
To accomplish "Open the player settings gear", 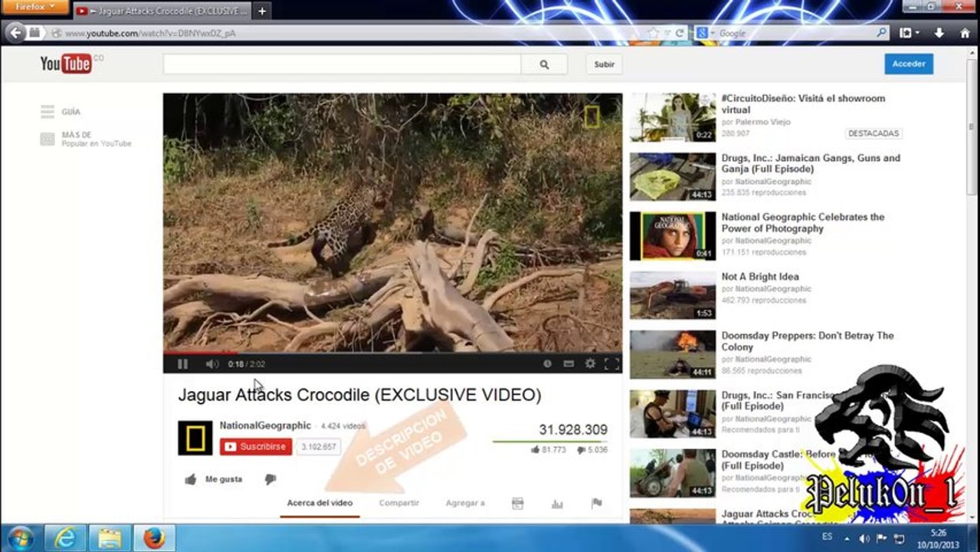I will click(x=590, y=363).
